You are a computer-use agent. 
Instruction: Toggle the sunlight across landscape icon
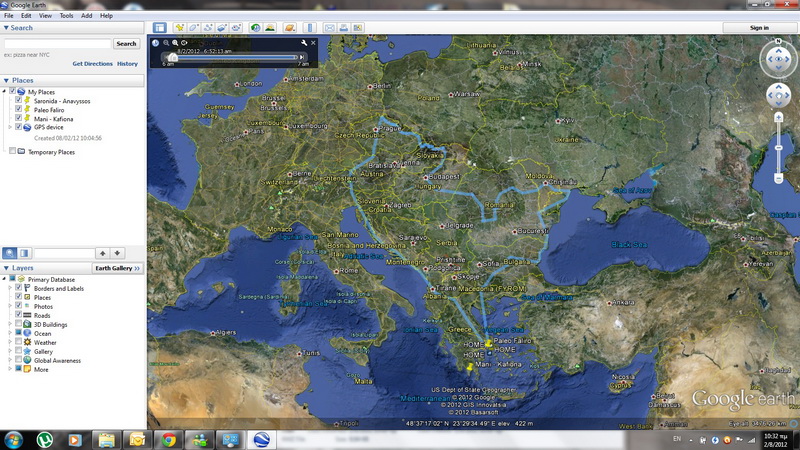pos(271,28)
